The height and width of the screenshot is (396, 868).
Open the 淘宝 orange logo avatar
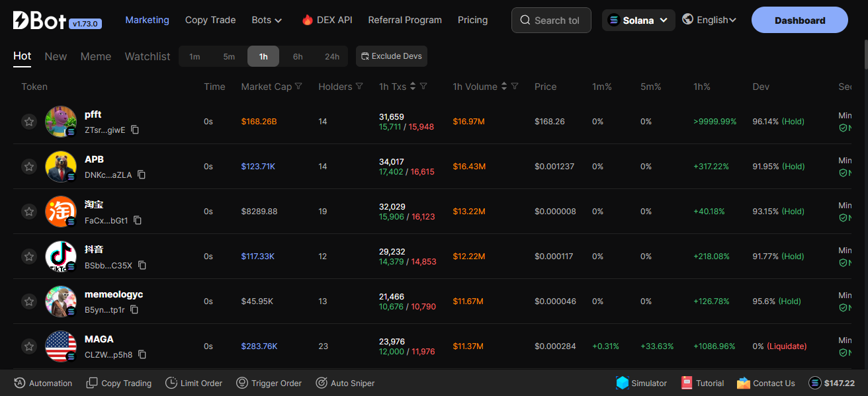(61, 212)
